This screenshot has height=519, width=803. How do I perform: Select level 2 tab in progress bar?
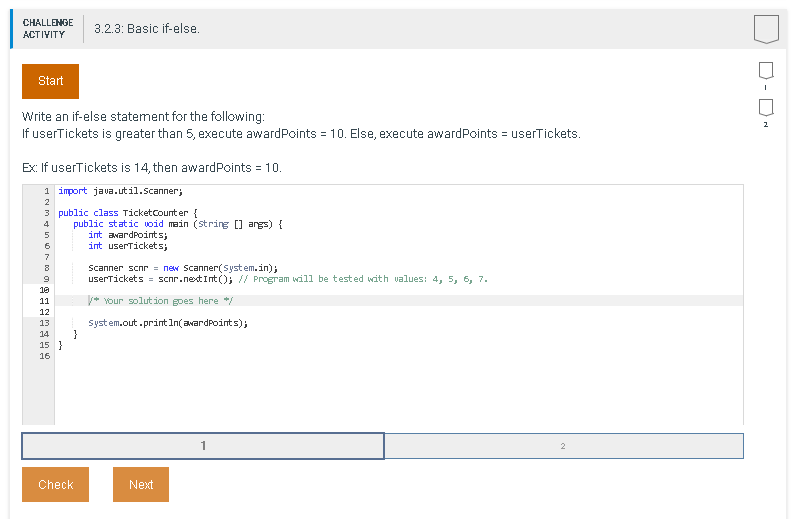(563, 446)
